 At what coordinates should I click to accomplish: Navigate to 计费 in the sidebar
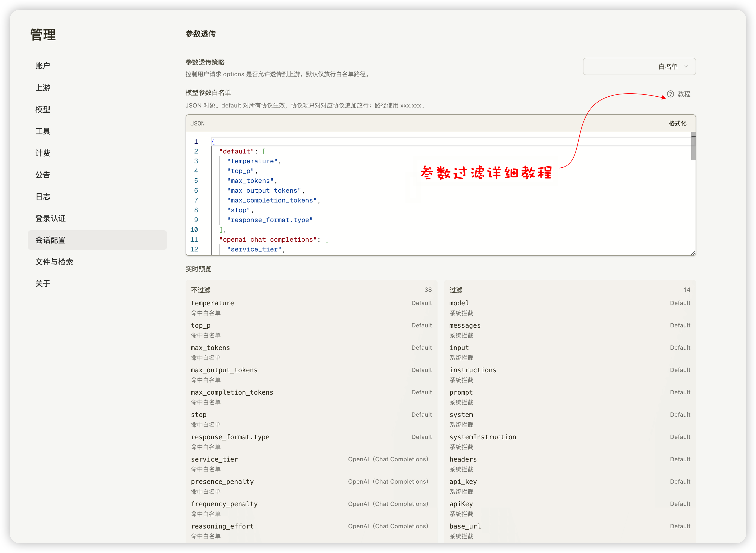tap(97, 153)
